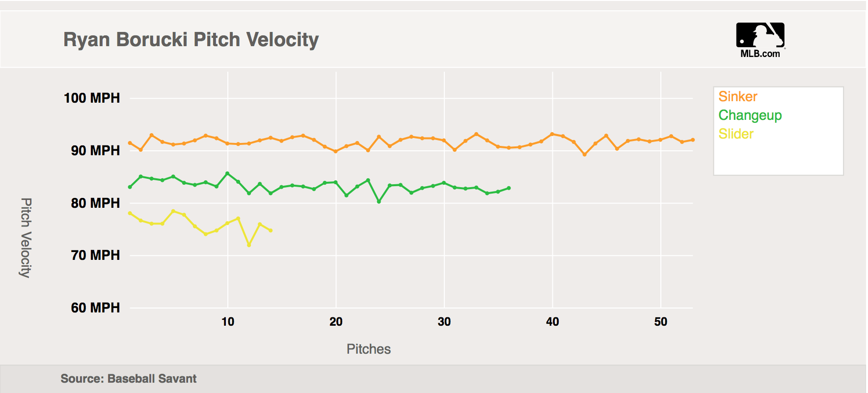Toggle the Sinker series in legend
Screen dimensions: 868x393
click(x=737, y=96)
